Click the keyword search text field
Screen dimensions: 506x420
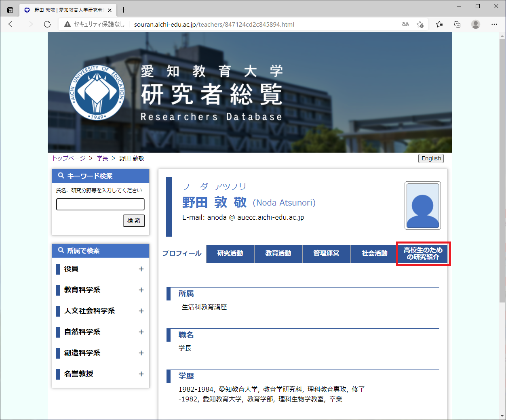(100, 204)
